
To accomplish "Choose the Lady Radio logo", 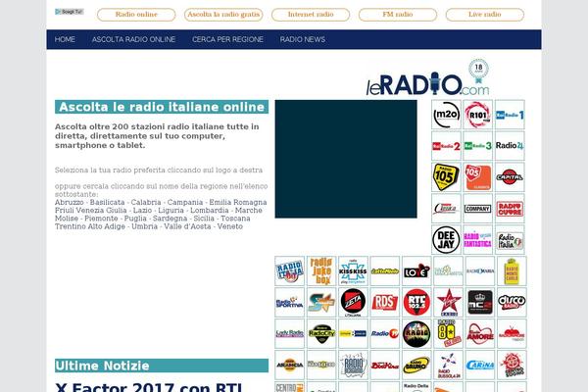I will [x=289, y=334].
